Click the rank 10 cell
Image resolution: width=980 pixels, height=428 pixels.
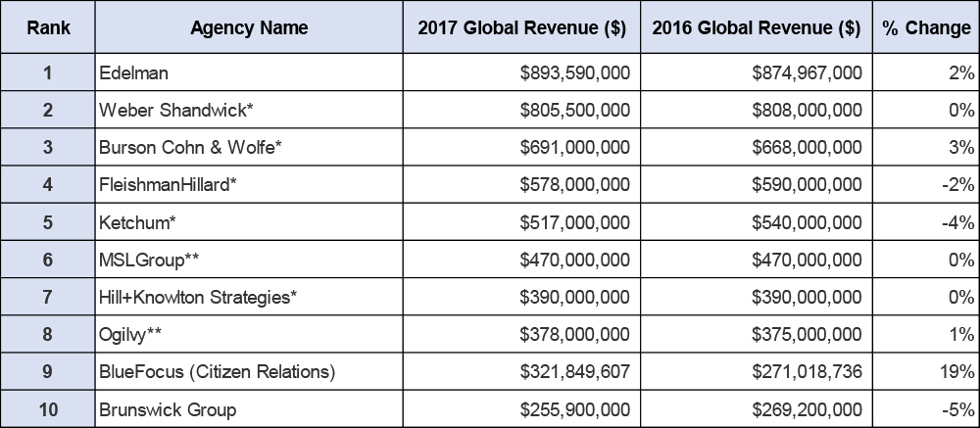(48, 409)
